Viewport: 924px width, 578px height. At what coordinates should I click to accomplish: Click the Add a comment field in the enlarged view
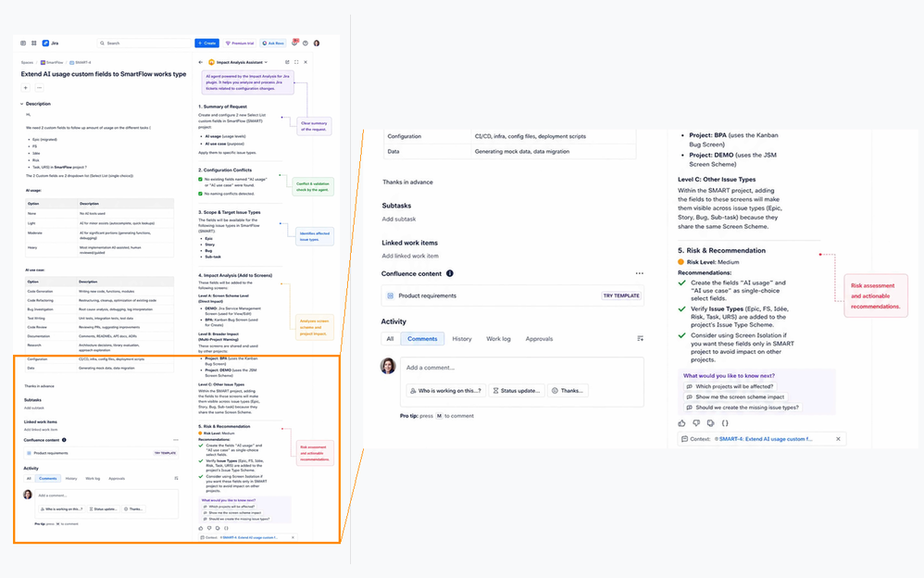(522, 368)
